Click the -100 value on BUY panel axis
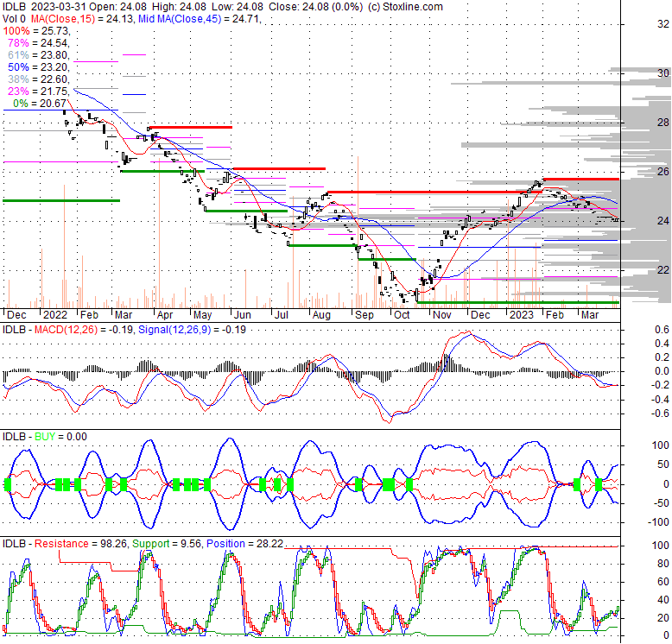 tap(658, 522)
